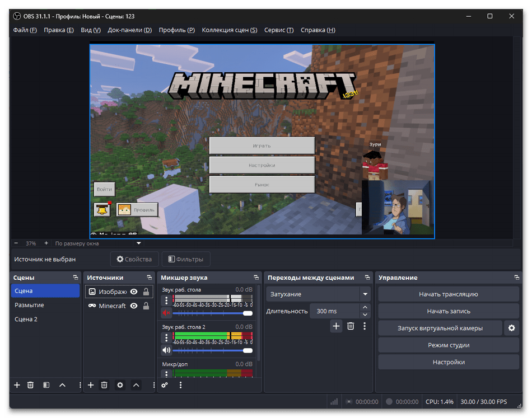Open Настройки in the Управление panel

point(448,361)
